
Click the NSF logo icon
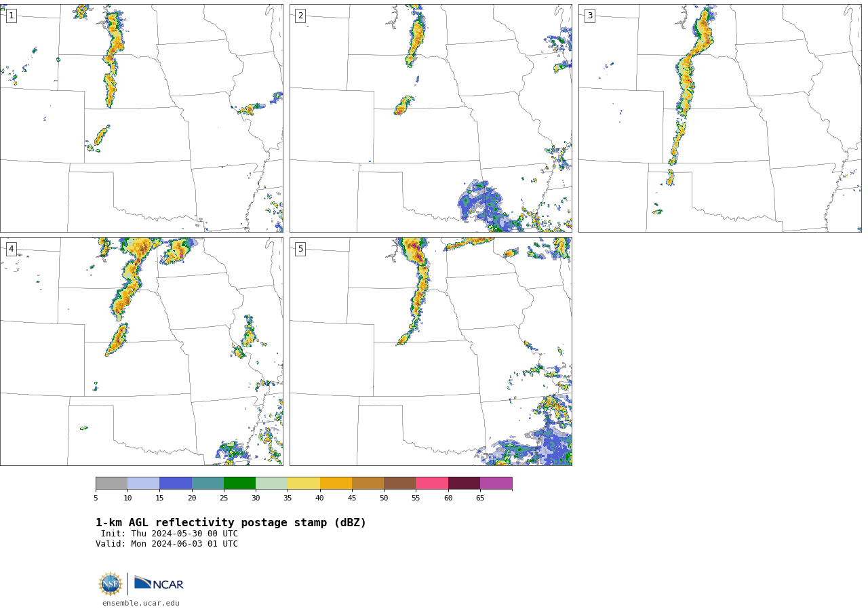(x=111, y=584)
